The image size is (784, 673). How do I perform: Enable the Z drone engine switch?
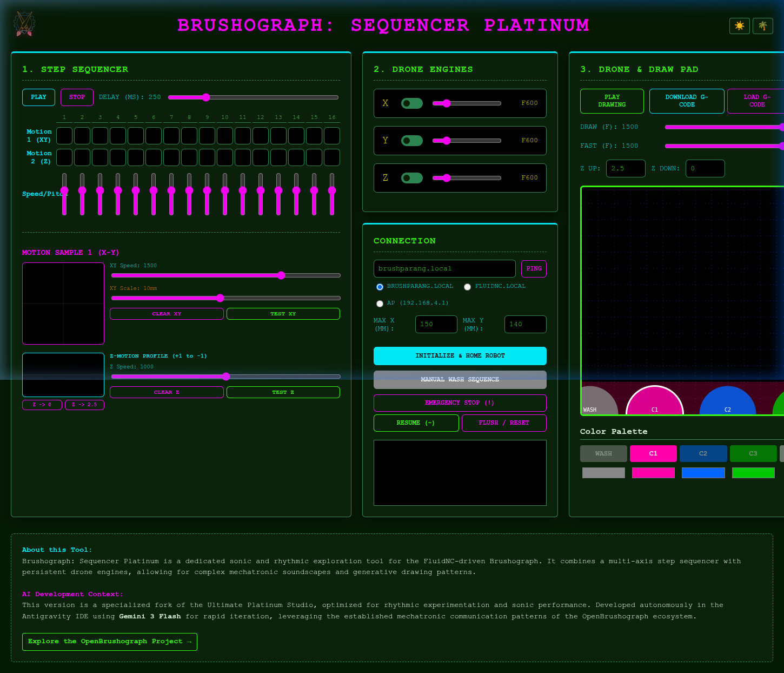(x=412, y=178)
